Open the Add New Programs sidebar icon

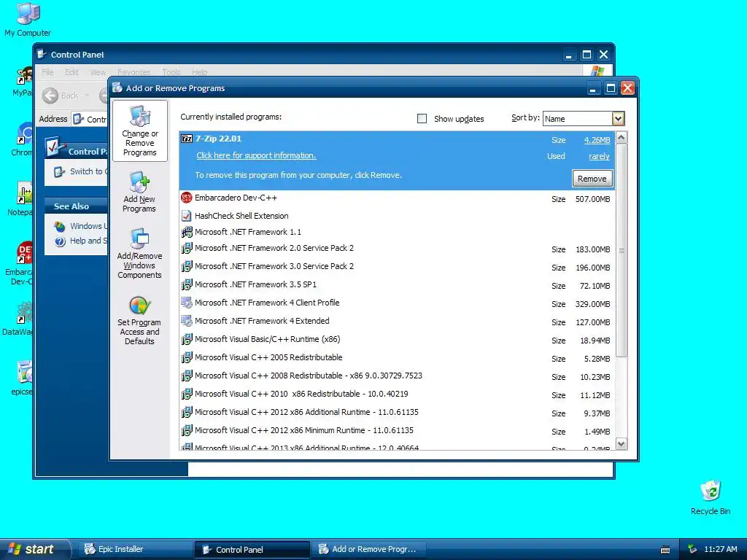tap(139, 182)
